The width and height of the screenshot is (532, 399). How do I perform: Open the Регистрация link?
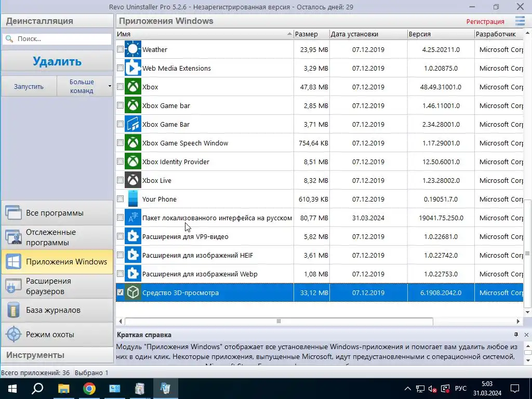(485, 21)
